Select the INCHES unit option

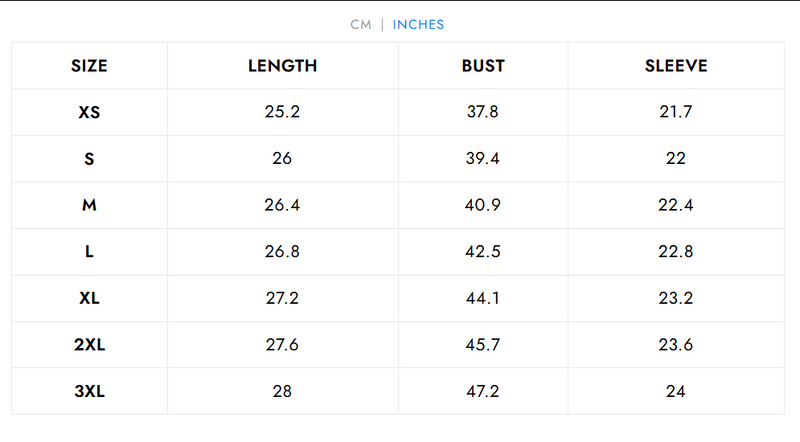coord(418,24)
